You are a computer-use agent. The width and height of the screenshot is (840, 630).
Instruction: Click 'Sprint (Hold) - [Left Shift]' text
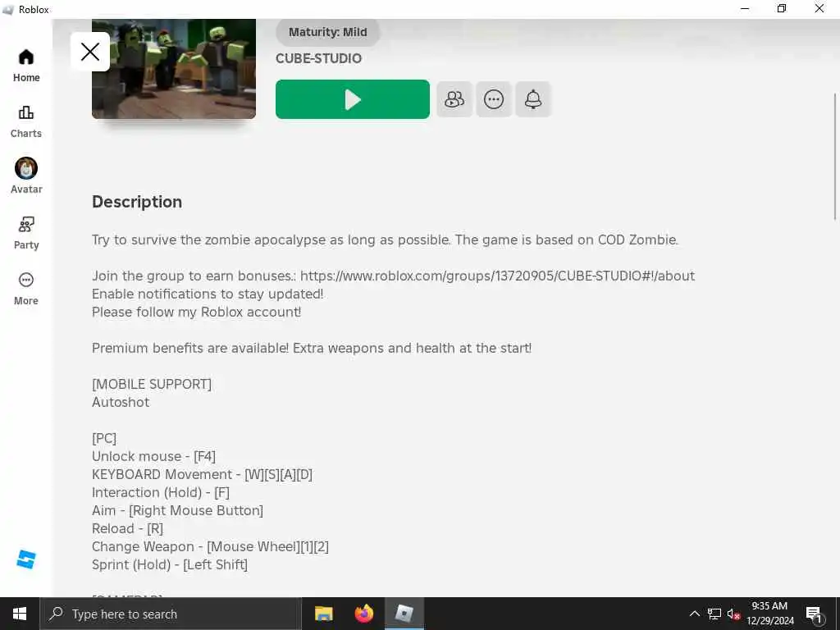170,564
